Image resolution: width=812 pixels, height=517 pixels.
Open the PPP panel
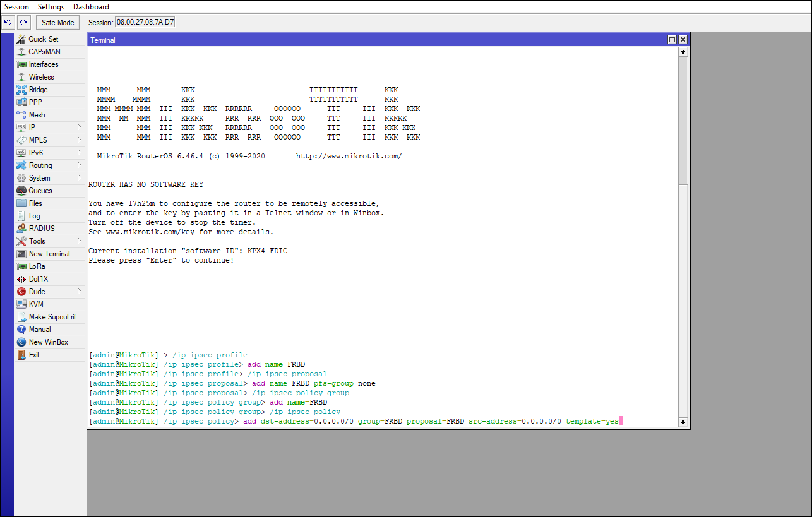pyautogui.click(x=35, y=102)
